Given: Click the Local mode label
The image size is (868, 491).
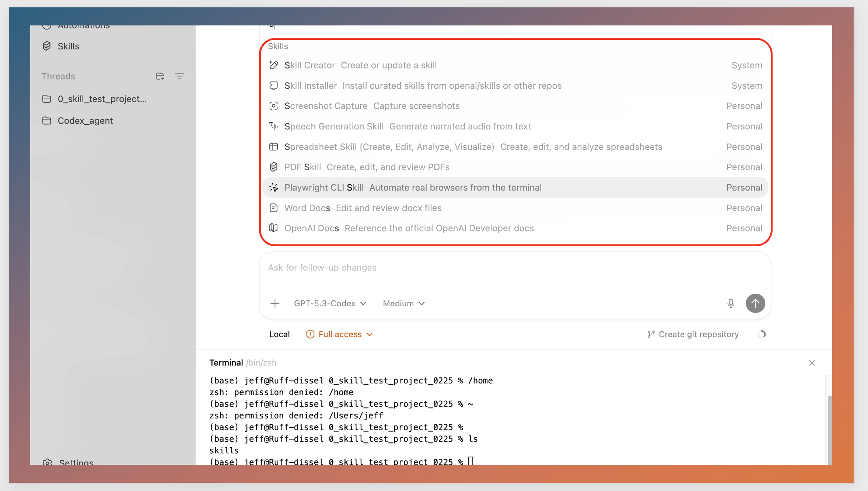Looking at the screenshot, I should 279,334.
